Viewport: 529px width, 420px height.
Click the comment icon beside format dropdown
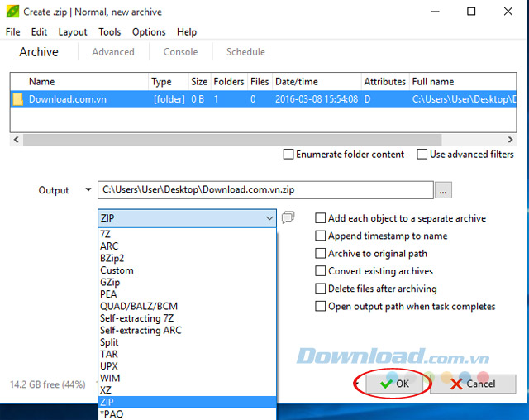[288, 218]
